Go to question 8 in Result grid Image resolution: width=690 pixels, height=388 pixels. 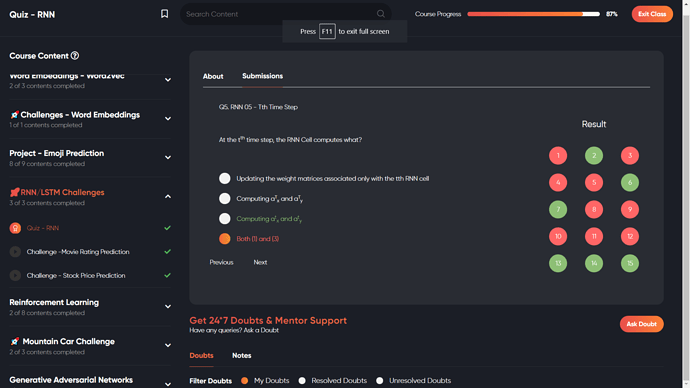594,209
